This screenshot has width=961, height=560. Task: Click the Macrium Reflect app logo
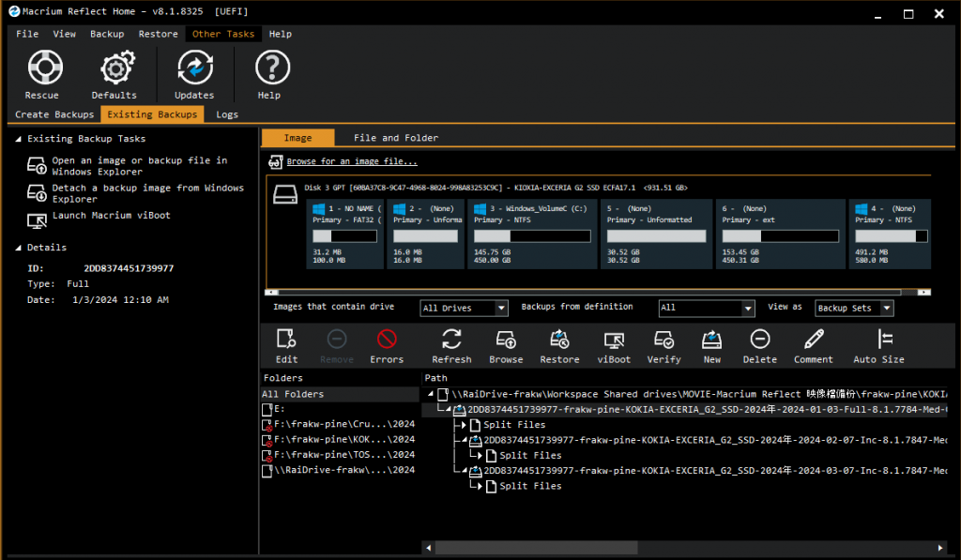pos(14,11)
